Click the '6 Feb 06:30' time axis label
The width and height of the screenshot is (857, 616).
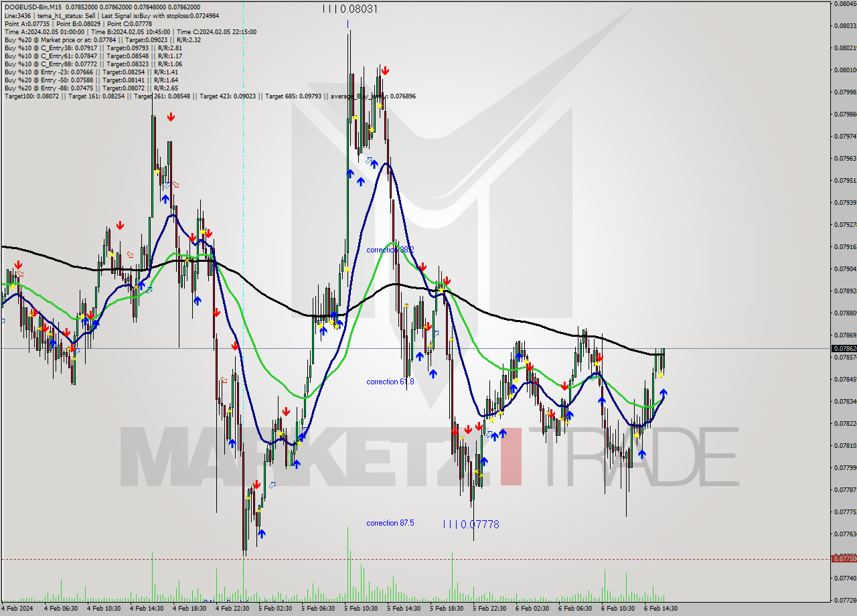click(574, 609)
